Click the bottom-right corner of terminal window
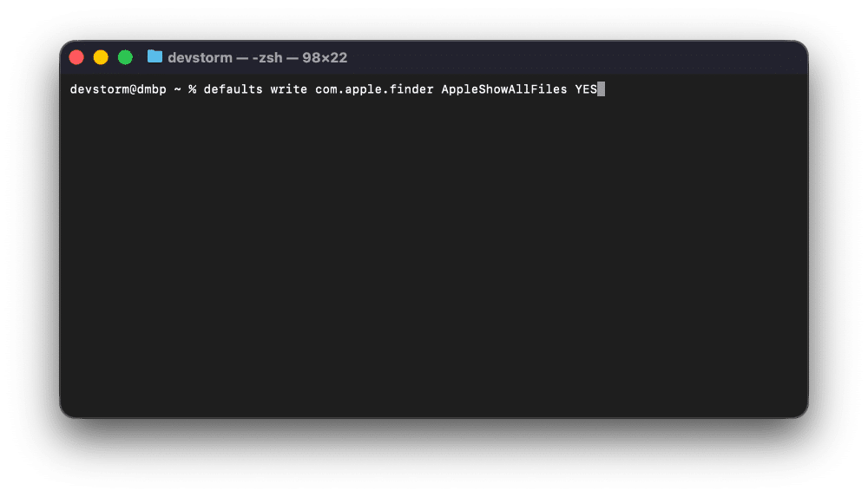 804,413
